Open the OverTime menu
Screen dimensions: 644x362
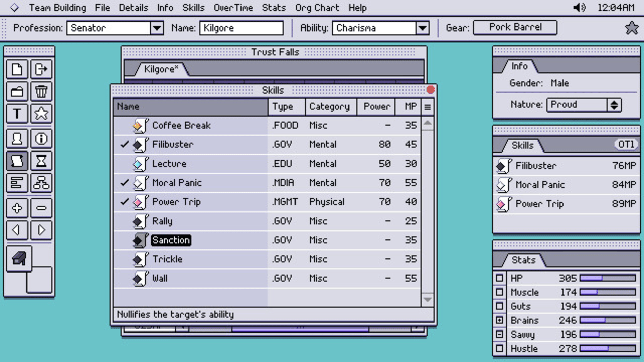(x=233, y=8)
